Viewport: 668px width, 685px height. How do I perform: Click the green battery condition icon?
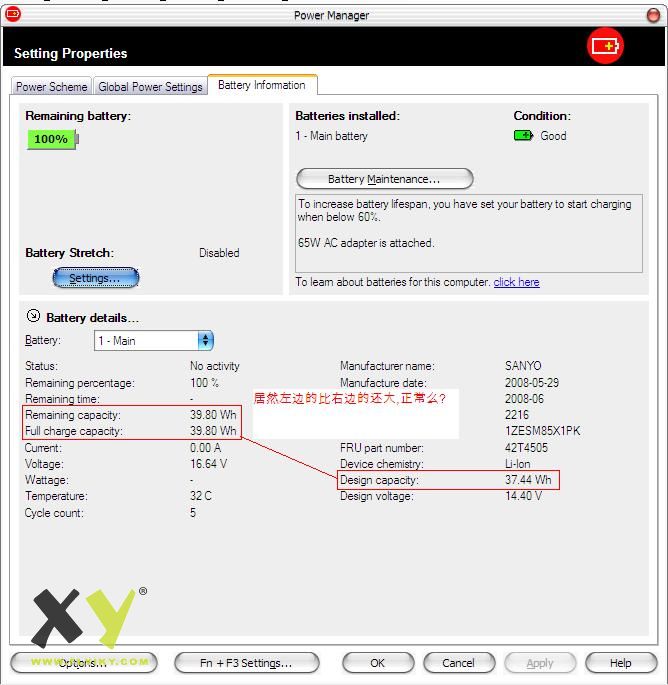point(523,135)
